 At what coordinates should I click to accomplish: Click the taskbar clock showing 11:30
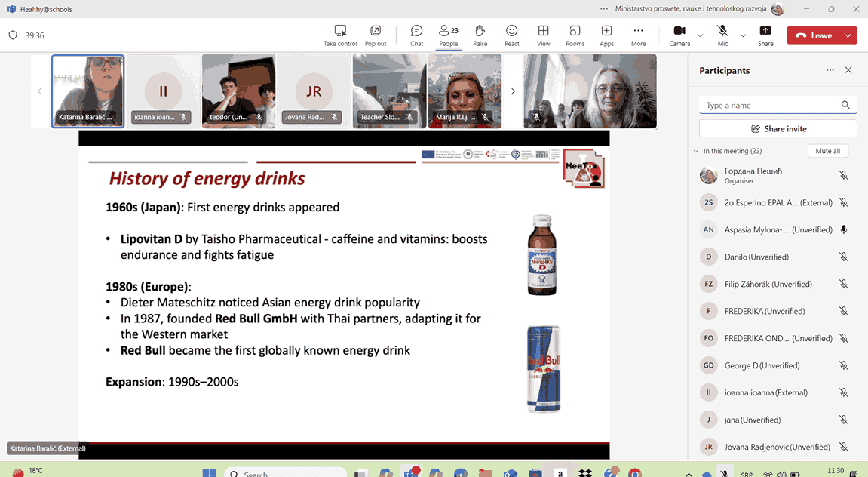coord(836,472)
